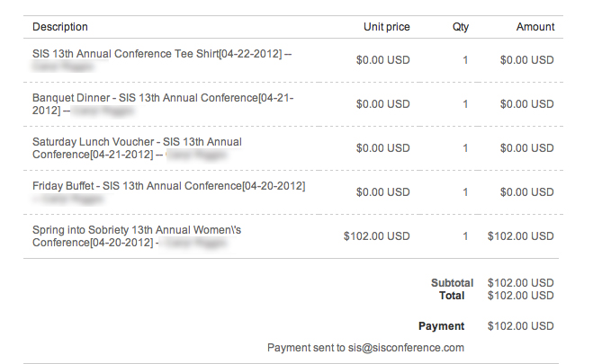Select the Saturday Lunch Voucher item description
This screenshot has height=364, width=602.
tap(138, 148)
